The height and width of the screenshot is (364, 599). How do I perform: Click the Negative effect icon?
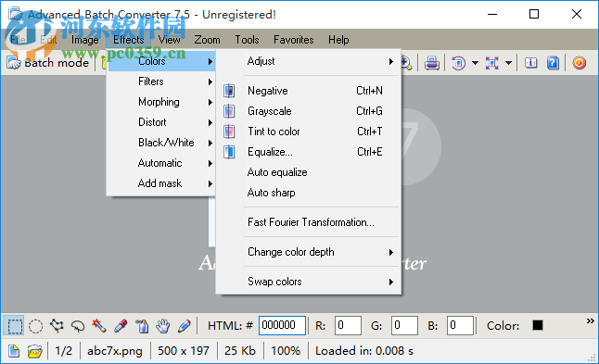229,91
